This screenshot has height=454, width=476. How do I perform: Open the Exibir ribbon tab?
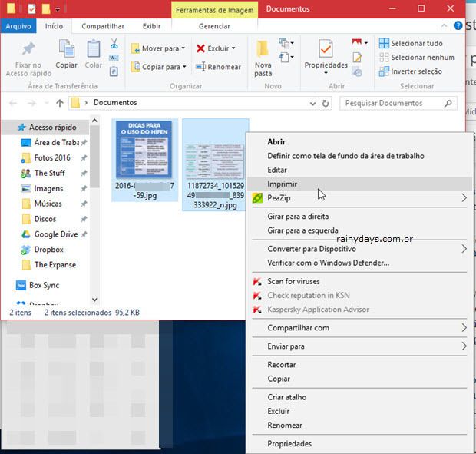click(151, 26)
